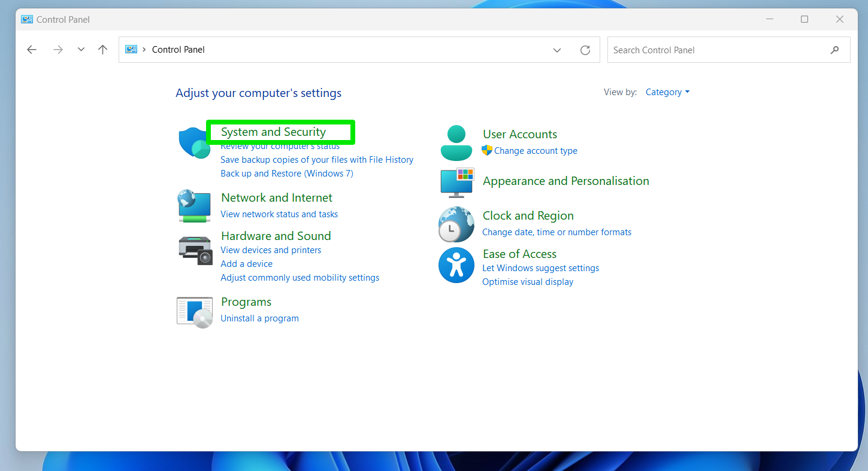This screenshot has width=868, height=471.
Task: Go up one level with Up arrow
Action: (103, 50)
